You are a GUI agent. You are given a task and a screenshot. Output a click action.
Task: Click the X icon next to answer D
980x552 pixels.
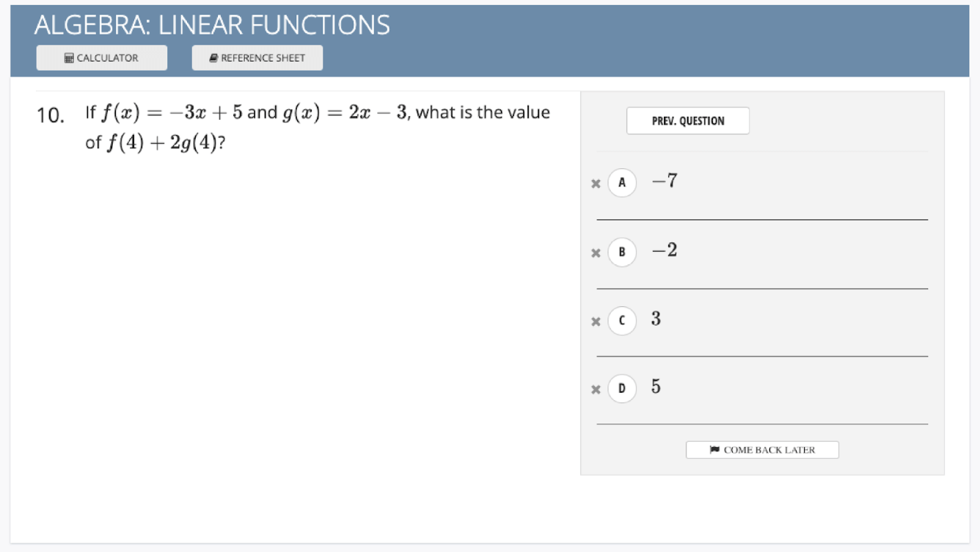596,388
